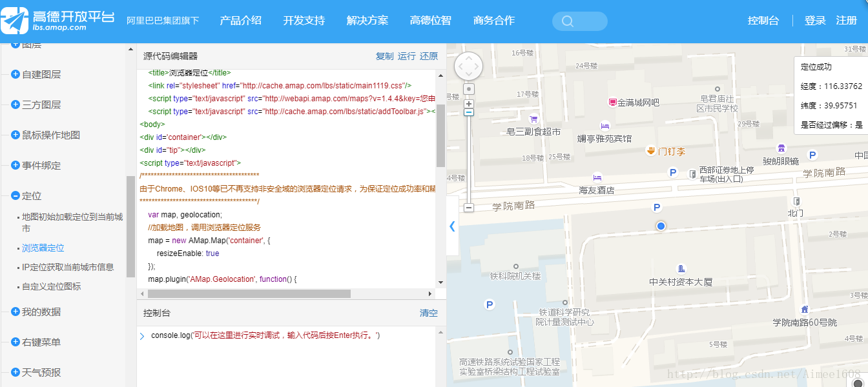Click the blue current-location dot on map

tap(661, 226)
